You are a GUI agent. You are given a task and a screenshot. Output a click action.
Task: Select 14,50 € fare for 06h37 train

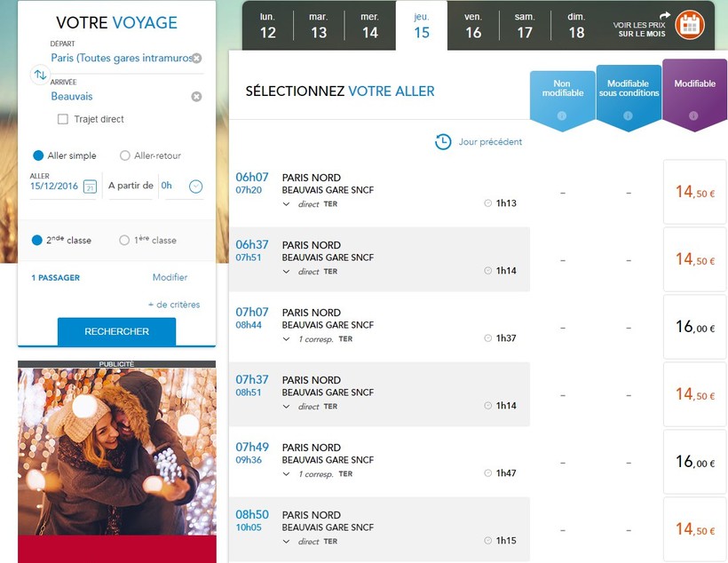(694, 259)
